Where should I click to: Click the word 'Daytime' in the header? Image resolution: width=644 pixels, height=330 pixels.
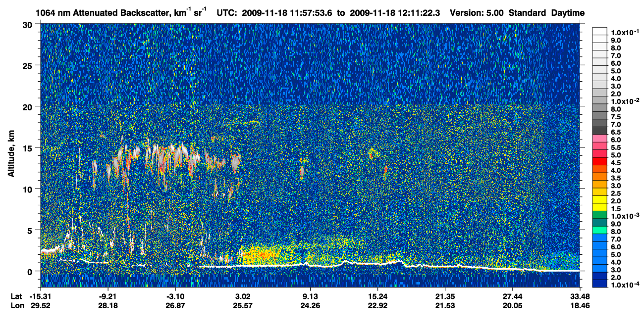tap(568, 13)
